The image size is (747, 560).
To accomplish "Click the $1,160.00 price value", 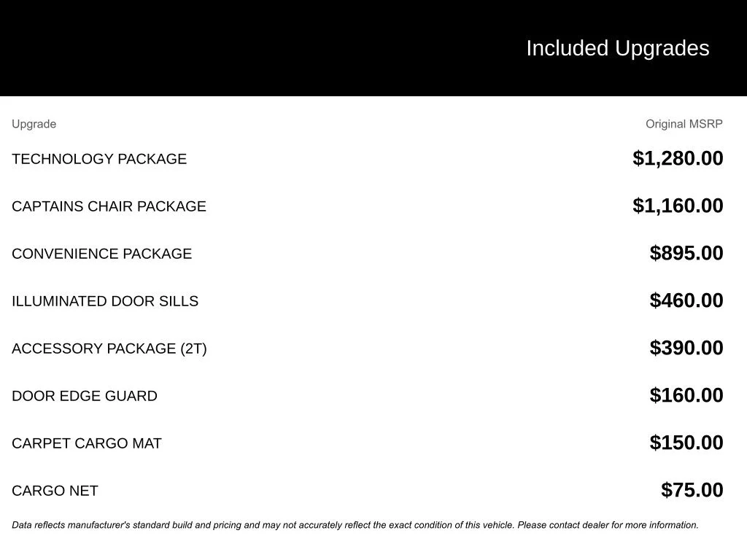I will pyautogui.click(x=678, y=206).
